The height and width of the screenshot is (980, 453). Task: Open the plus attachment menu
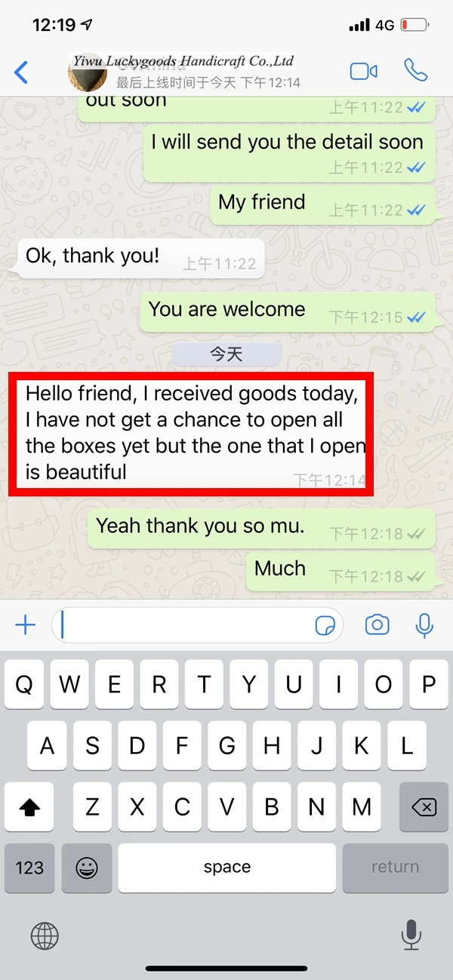pos(25,625)
